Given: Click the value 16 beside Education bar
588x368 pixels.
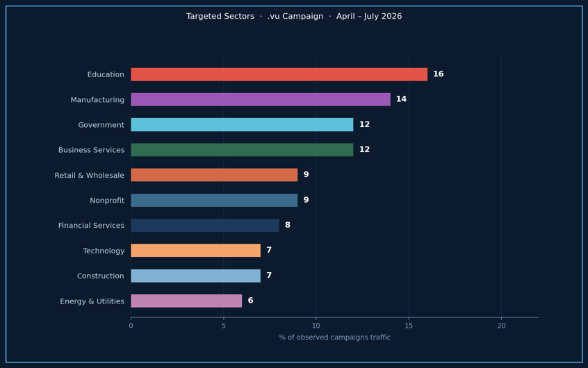Looking at the screenshot, I should pyautogui.click(x=439, y=74).
